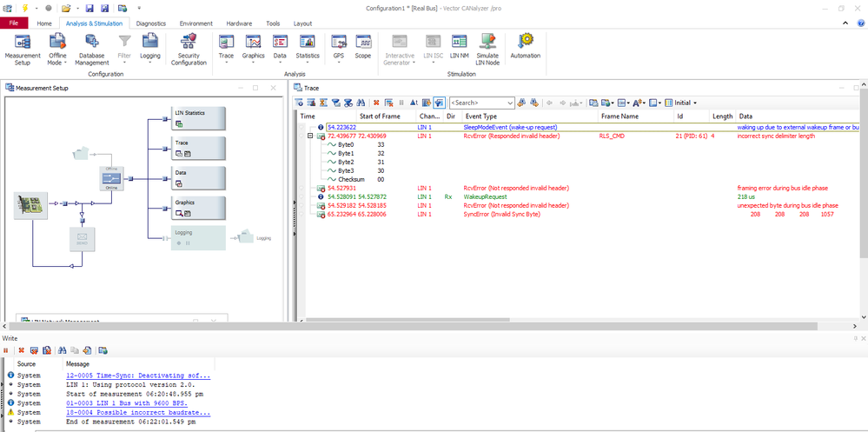The image size is (868, 432).
Task: Click the Frame Name column header
Action: tap(636, 116)
